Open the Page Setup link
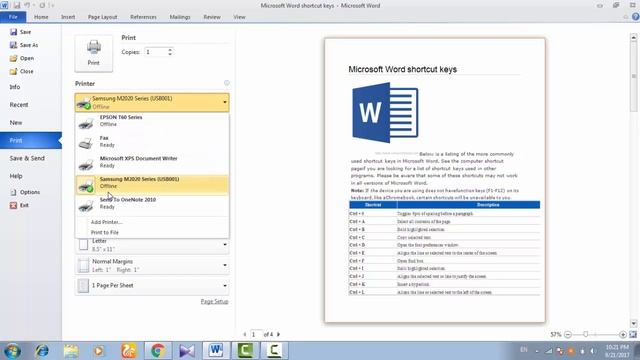 (x=214, y=301)
